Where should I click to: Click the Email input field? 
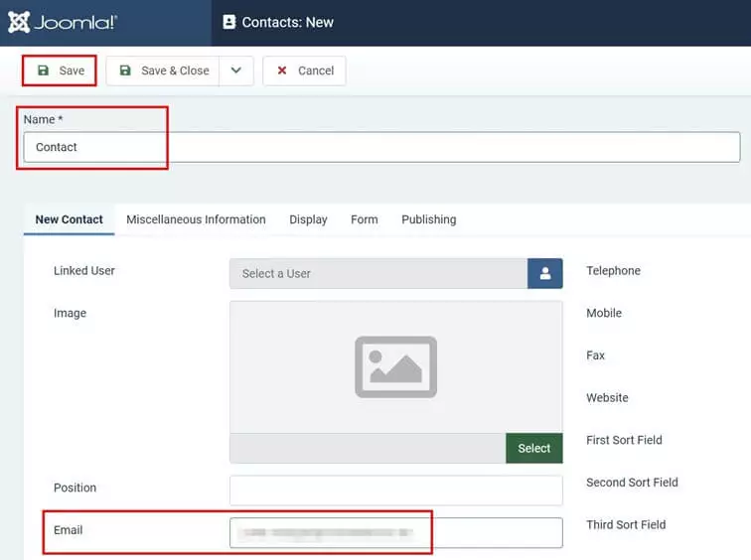click(396, 533)
